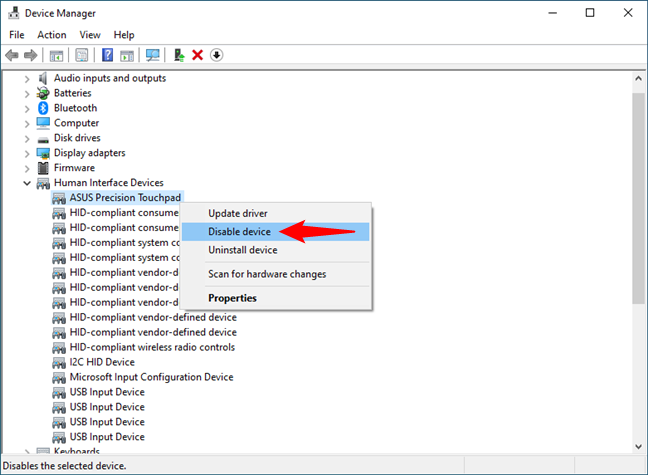
Task: Click the scrollbar up arrow
Action: tap(638, 78)
